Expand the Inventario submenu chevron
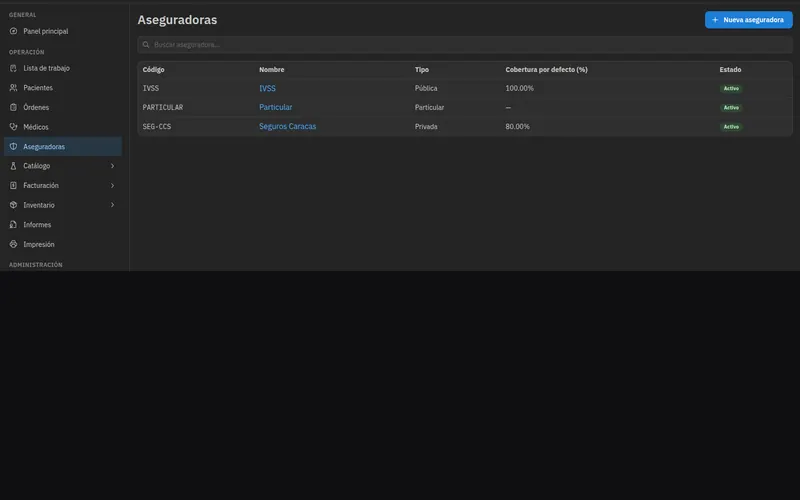Image resolution: width=800 pixels, height=500 pixels. [x=112, y=205]
